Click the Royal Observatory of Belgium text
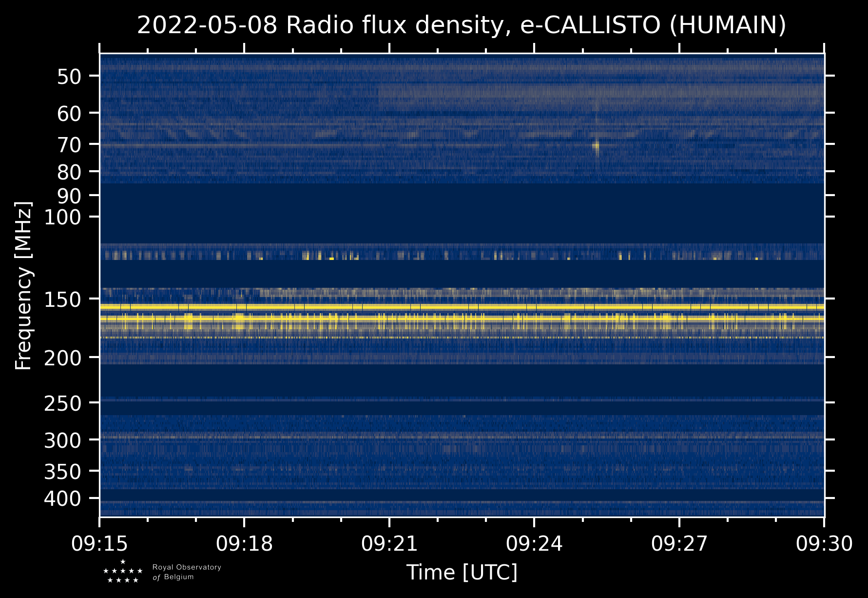The width and height of the screenshot is (868, 598). (187, 572)
